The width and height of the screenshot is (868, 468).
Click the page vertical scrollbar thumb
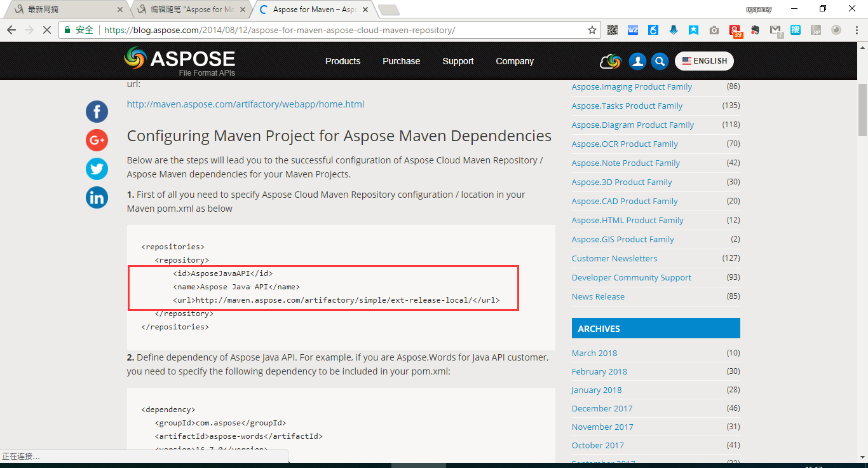[862, 109]
